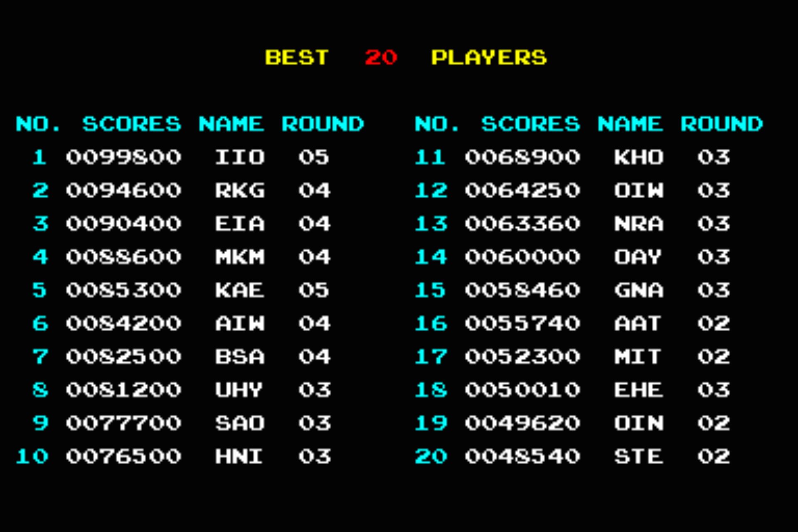Click top score 0099800
Viewport: 798px width, 532px height.
(123, 157)
